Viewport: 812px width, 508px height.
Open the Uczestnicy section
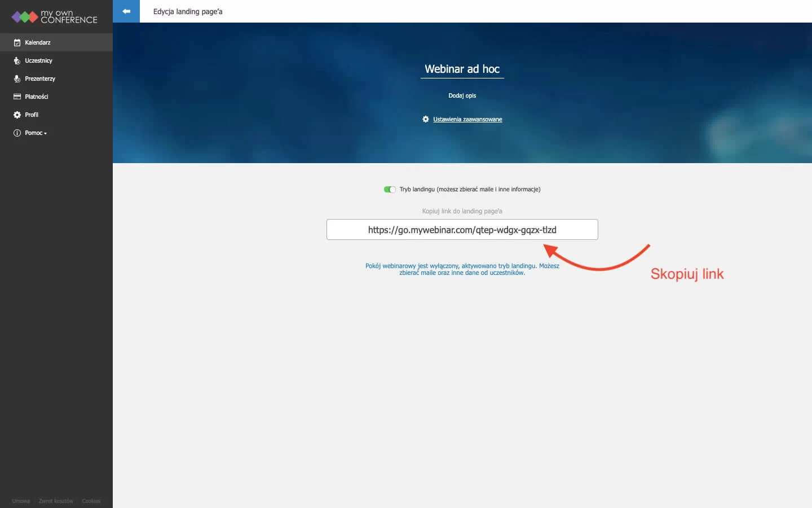(x=56, y=60)
